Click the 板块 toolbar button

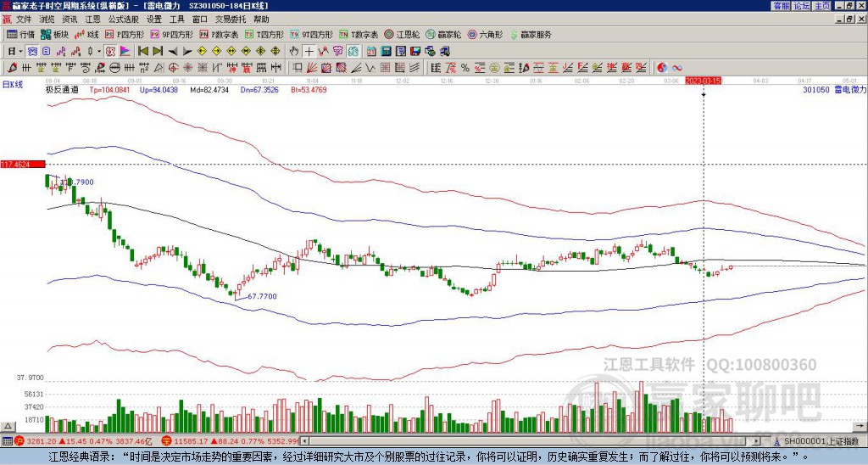(x=54, y=34)
